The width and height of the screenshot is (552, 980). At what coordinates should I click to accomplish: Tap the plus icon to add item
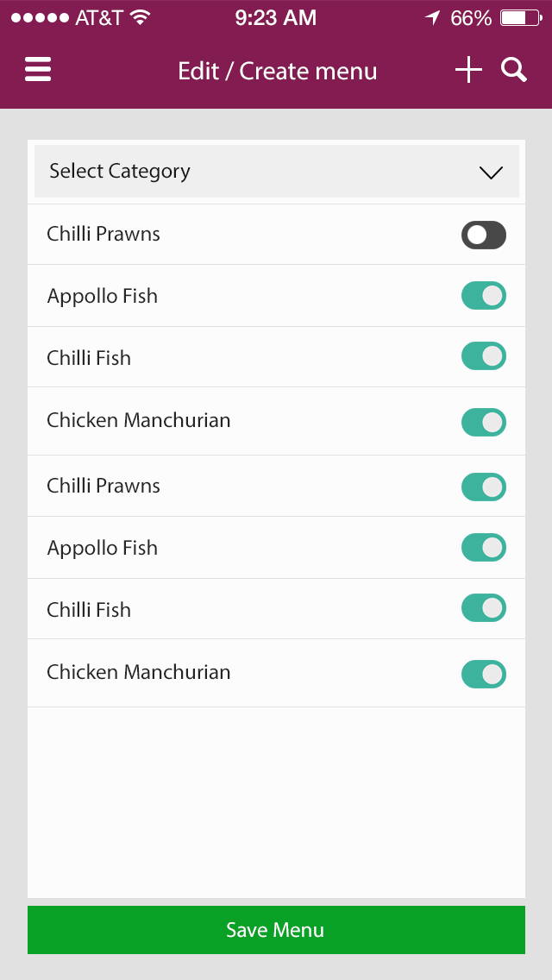tap(468, 71)
